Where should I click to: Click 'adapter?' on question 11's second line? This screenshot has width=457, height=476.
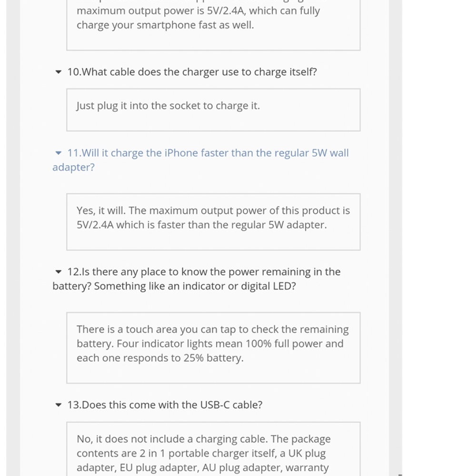tap(73, 167)
